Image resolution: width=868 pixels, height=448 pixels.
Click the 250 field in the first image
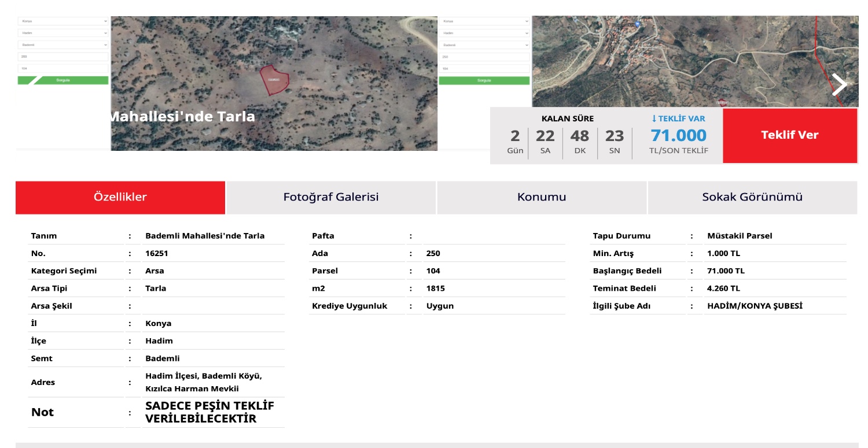tap(63, 57)
